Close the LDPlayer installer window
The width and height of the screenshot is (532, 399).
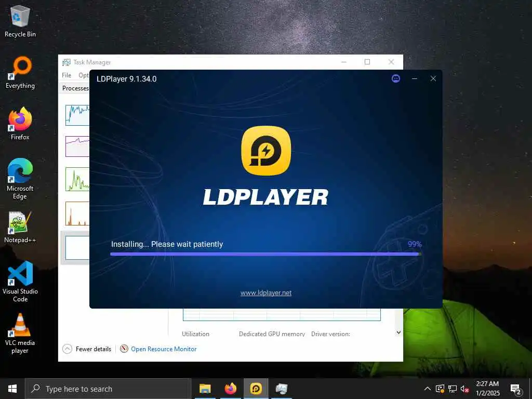click(x=433, y=79)
